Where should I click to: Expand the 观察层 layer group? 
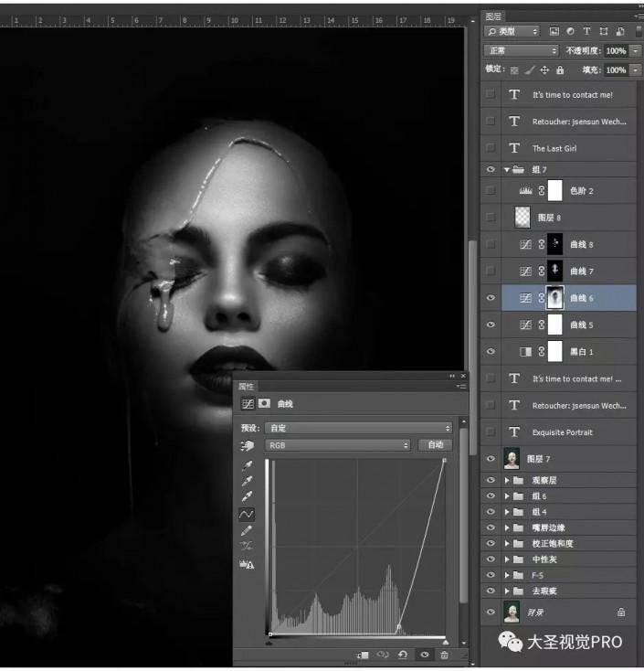click(x=505, y=480)
